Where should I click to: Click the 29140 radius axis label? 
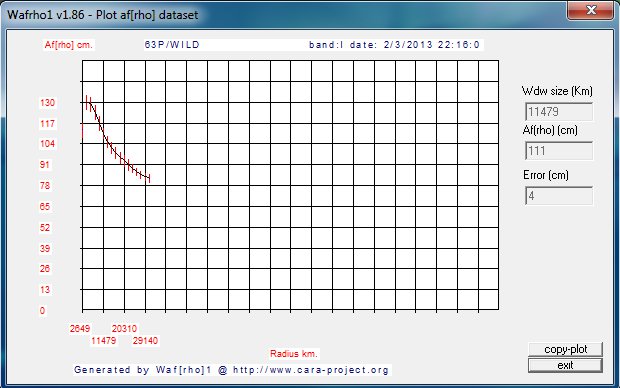tap(145, 341)
